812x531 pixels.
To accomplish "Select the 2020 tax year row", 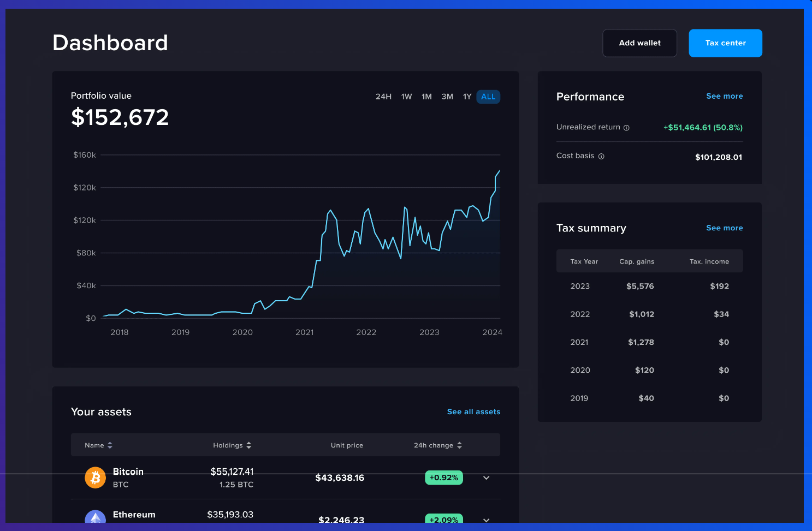I will [x=650, y=370].
